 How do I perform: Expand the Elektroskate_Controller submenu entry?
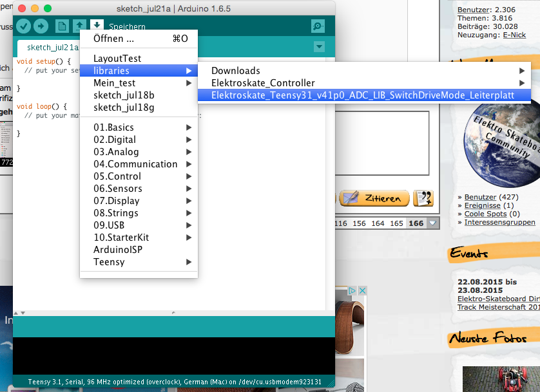click(x=364, y=83)
